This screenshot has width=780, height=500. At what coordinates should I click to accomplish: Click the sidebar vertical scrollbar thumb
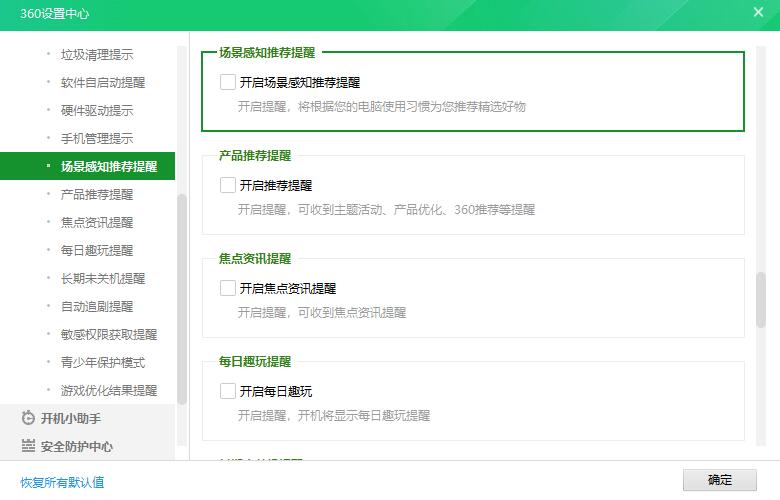182,299
